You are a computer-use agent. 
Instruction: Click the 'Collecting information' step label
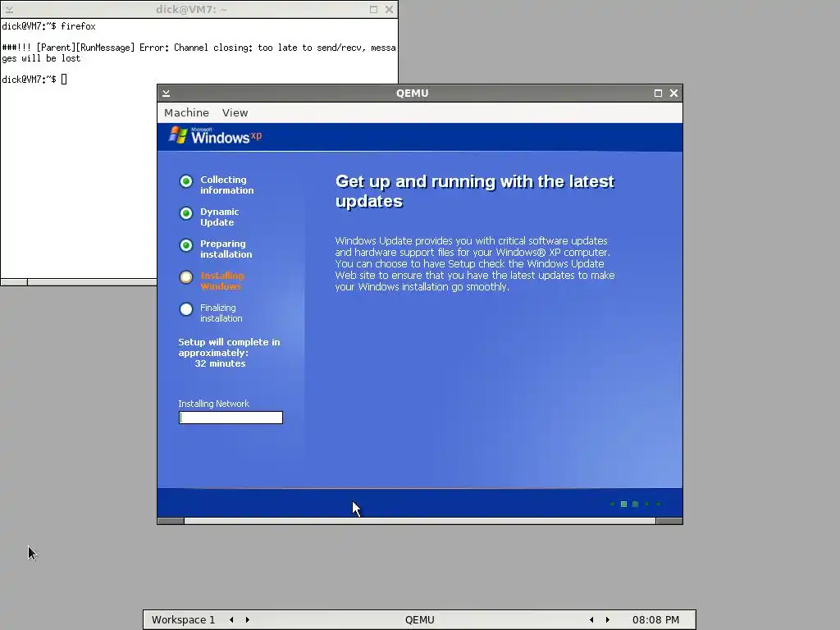(x=227, y=185)
